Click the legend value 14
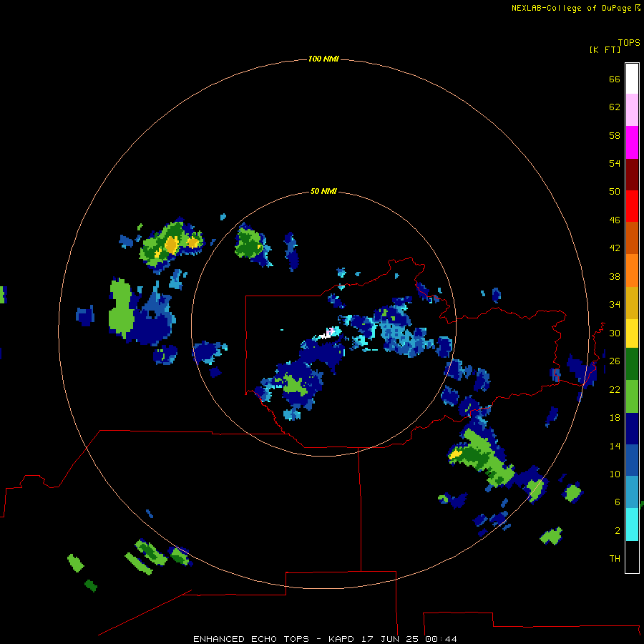The height and width of the screenshot is (644, 644). click(615, 446)
